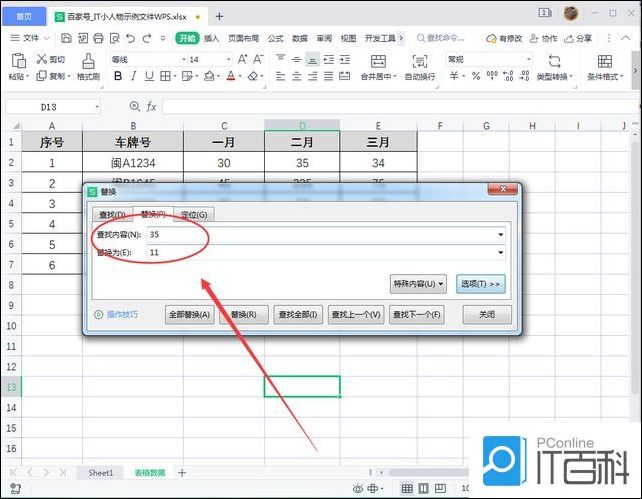Click the print icon in quick toolbar
The width and height of the screenshot is (642, 499).
[x=98, y=38]
